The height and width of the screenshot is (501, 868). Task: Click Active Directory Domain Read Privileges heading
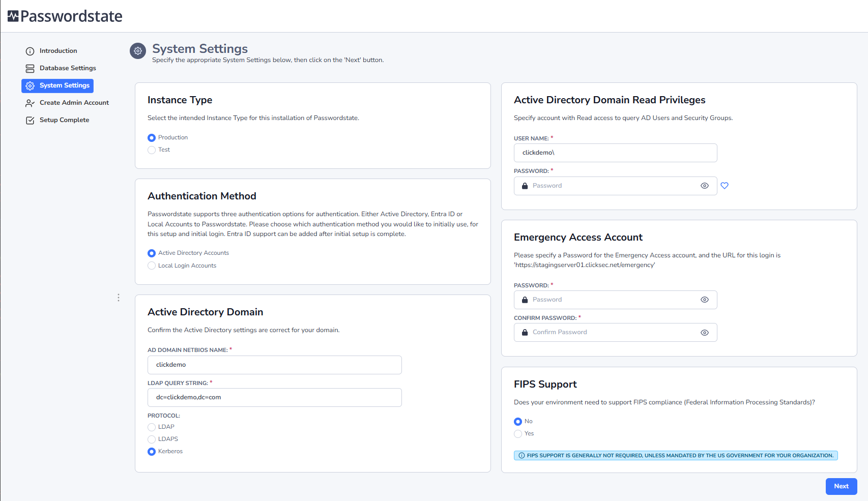[610, 100]
